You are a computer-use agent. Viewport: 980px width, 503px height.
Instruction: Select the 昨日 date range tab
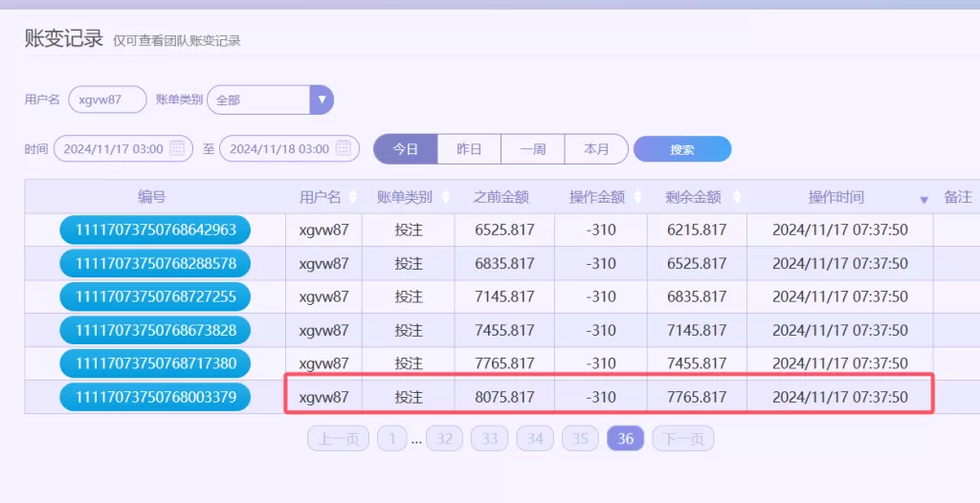click(469, 149)
